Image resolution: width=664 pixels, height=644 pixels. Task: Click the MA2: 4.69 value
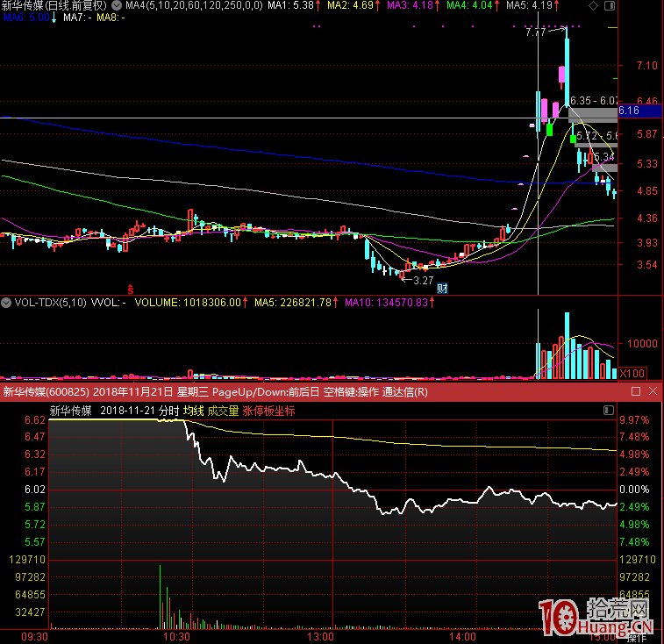pyautogui.click(x=353, y=5)
